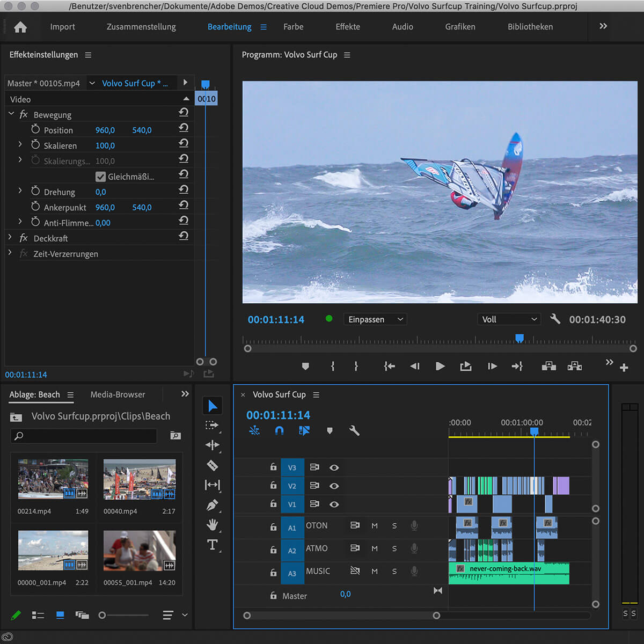Select the Slip tool
Screen dimensions: 644x644
[x=212, y=485]
